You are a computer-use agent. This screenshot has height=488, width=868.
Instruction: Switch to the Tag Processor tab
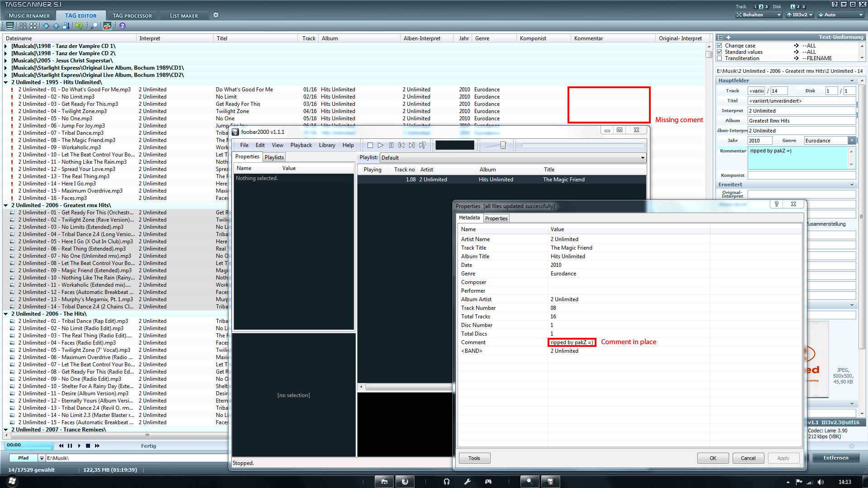pyautogui.click(x=132, y=16)
